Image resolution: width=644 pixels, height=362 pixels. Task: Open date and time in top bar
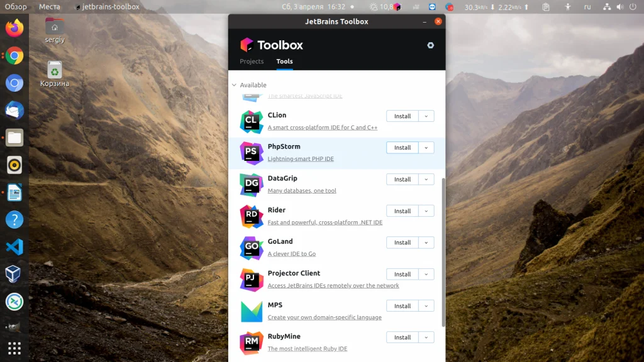tap(313, 6)
